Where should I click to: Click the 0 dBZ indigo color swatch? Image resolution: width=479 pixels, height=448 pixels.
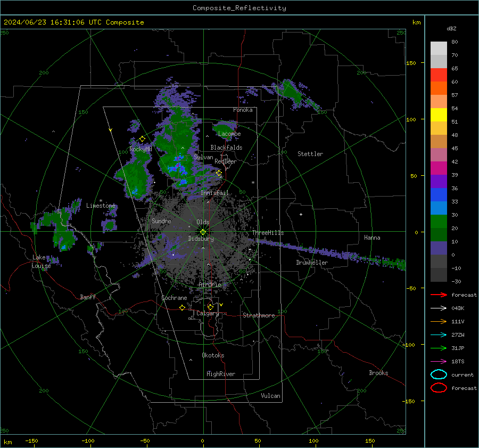click(x=439, y=248)
